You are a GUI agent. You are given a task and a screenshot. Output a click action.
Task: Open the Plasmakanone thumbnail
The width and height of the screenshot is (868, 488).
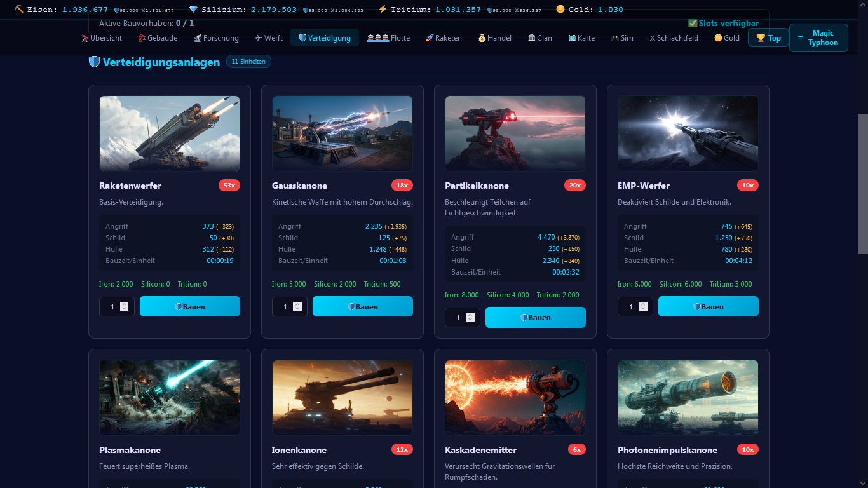click(170, 398)
